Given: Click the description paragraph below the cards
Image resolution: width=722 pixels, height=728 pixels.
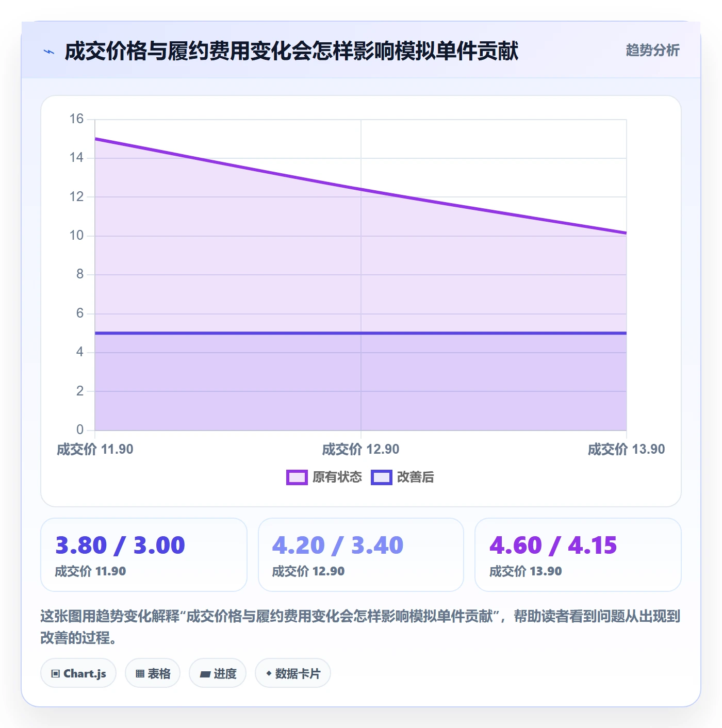Looking at the screenshot, I should [360, 627].
